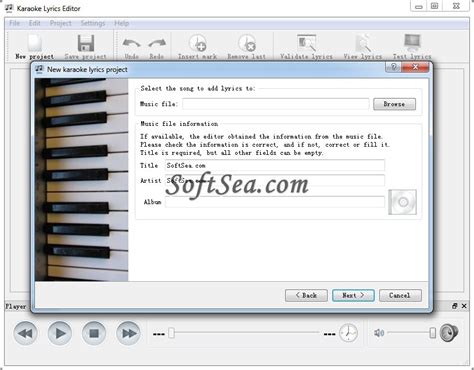Viewport: 474px width, 370px height.
Task: Click the Next button
Action: click(353, 295)
